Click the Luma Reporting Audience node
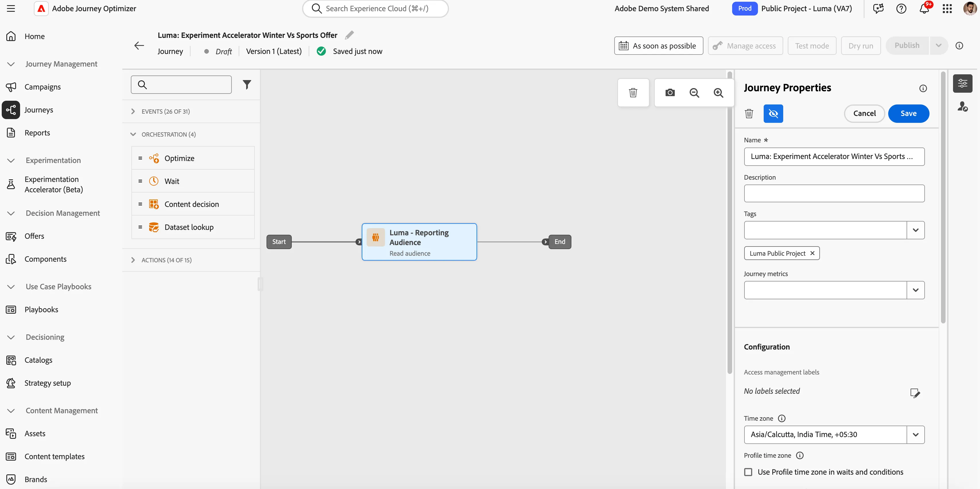 pyautogui.click(x=419, y=242)
